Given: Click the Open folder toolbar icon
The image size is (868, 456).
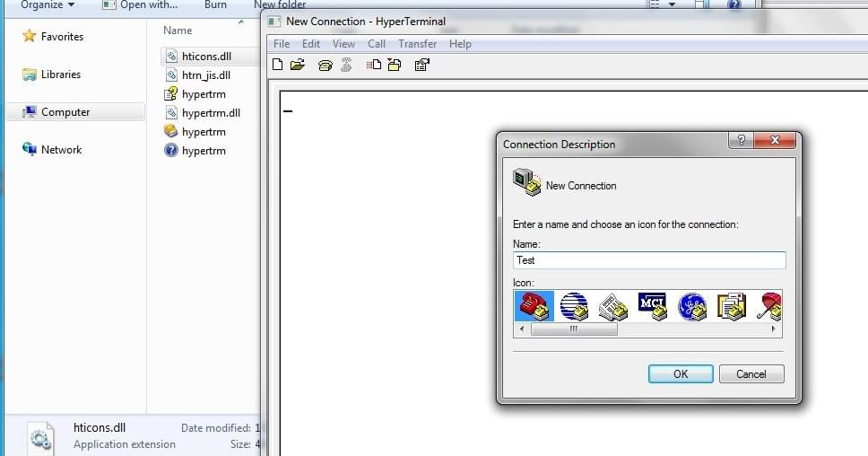Looking at the screenshot, I should click(x=298, y=65).
